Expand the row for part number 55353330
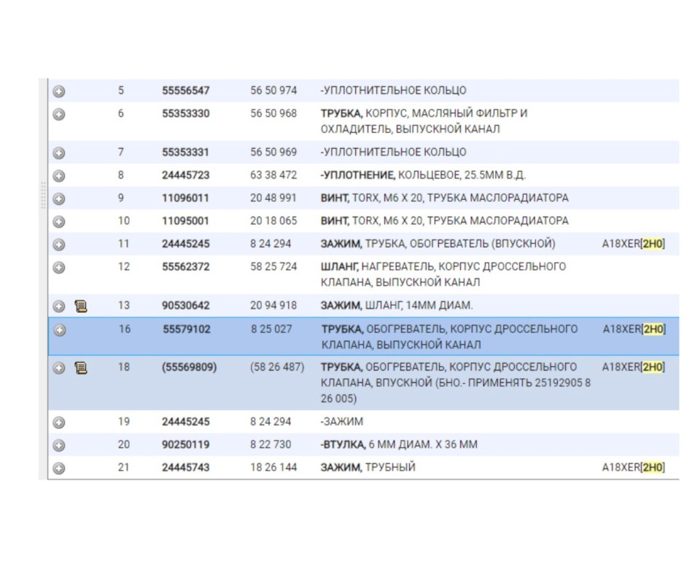The image size is (700, 588). 59,115
